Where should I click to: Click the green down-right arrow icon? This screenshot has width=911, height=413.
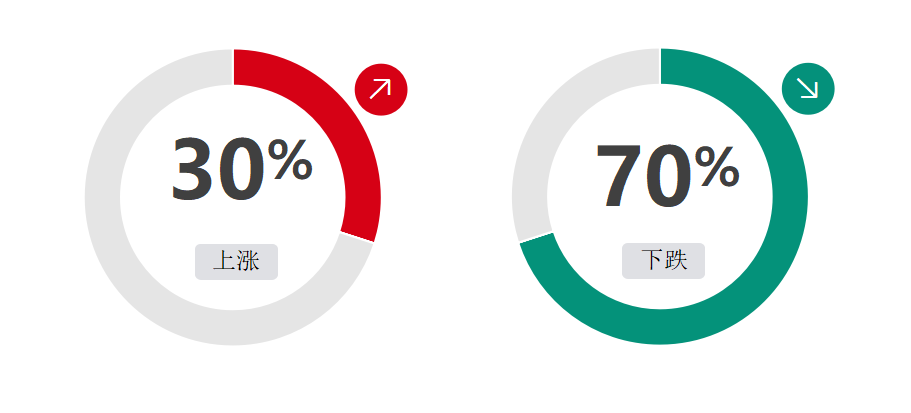(x=808, y=88)
